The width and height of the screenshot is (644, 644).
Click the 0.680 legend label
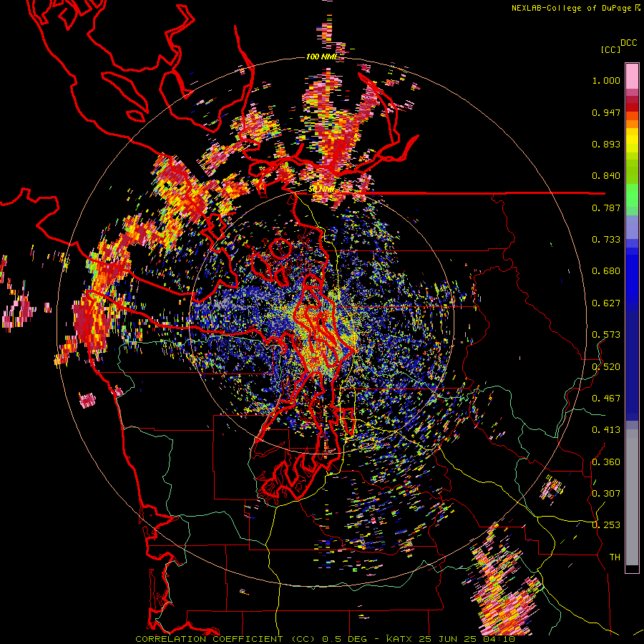[606, 271]
